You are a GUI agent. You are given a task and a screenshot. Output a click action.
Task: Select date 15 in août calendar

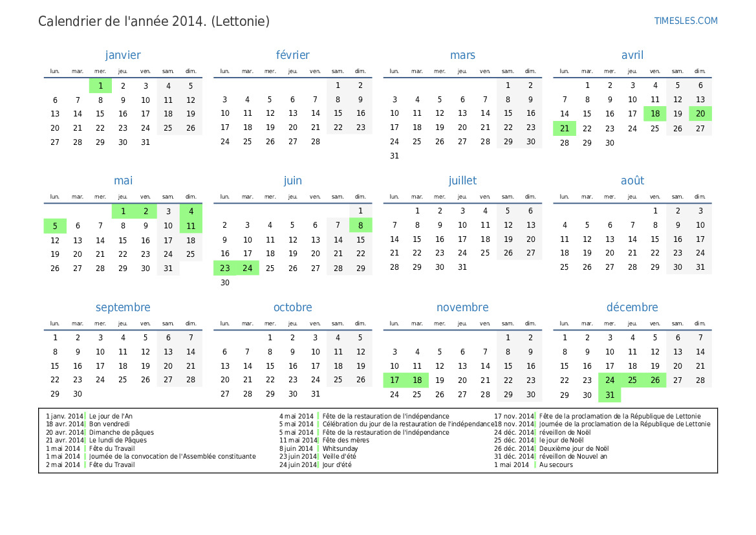[x=655, y=239]
